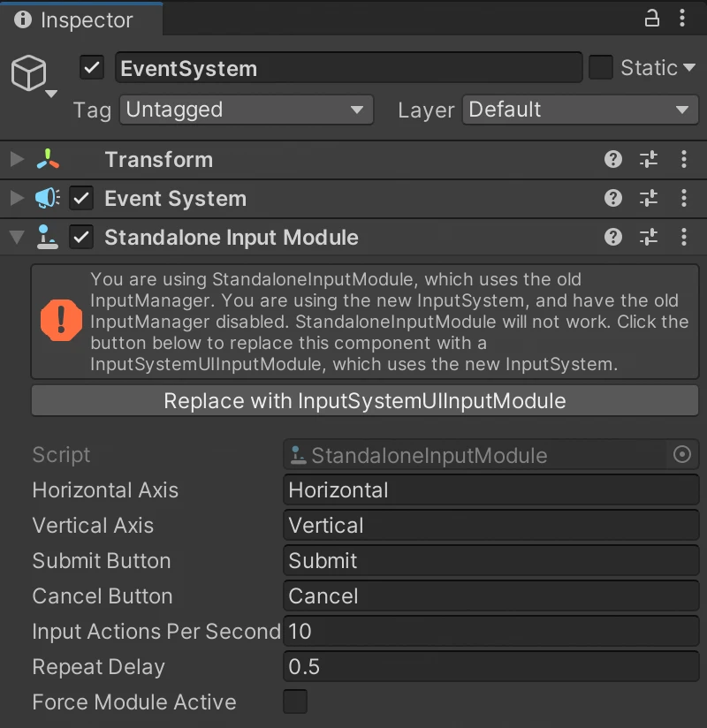Open Transform component help reference
The width and height of the screenshot is (707, 728).
point(613,160)
